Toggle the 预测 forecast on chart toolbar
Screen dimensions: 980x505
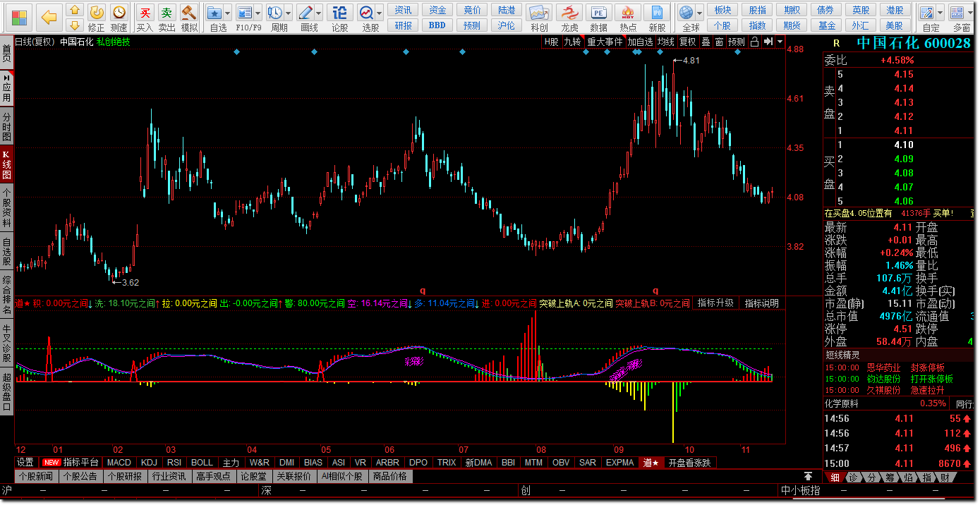(737, 42)
